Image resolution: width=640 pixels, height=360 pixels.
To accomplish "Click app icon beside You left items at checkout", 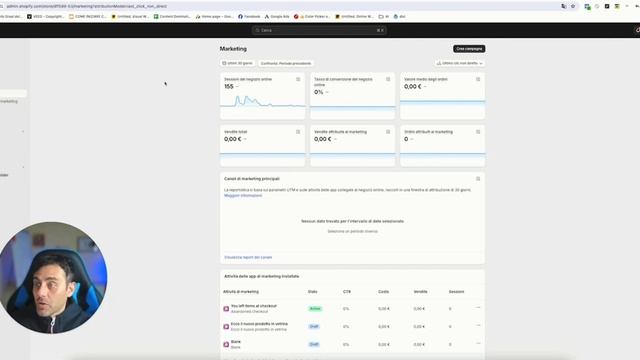I will 226,309.
